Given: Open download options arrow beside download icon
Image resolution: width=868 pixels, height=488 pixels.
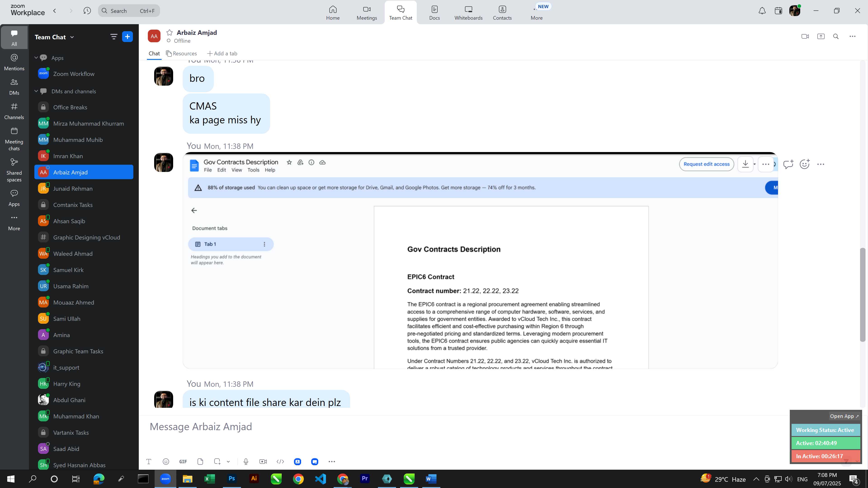Looking at the screenshot, I should coord(755,164).
